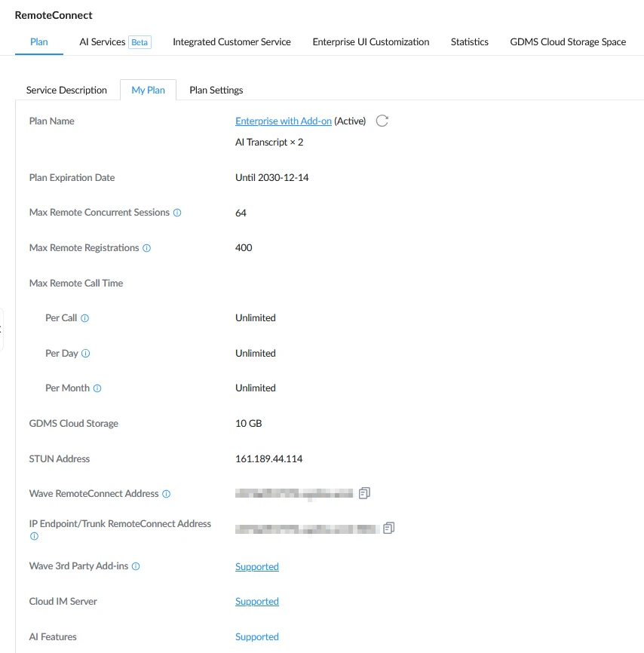
Task: Open GDMS Cloud Storage Space tab
Action: (568, 42)
